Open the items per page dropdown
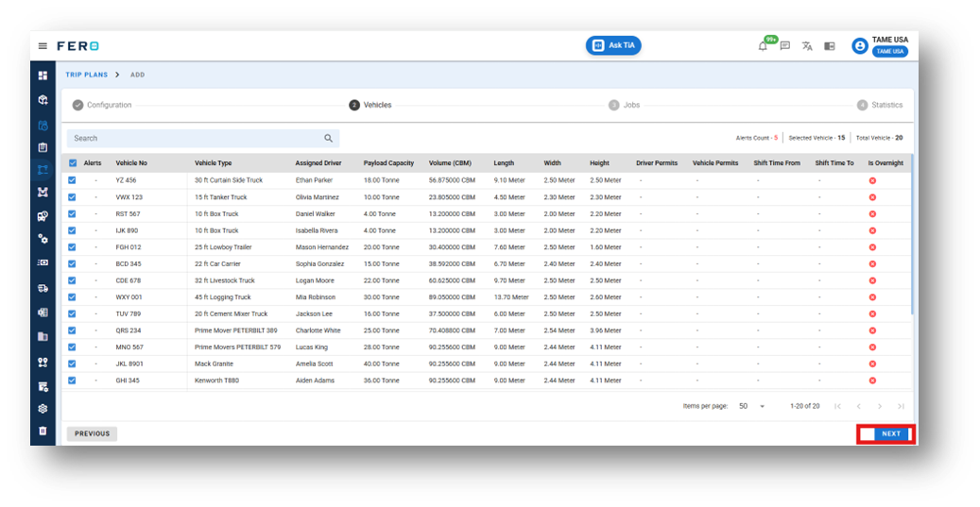Image resolution: width=980 pixels, height=507 pixels. 752,407
